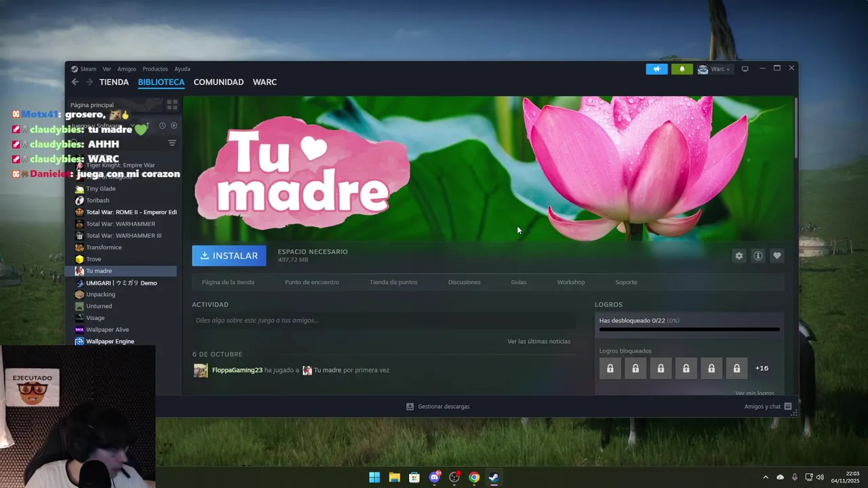Select UMIGARI Demo in library list
The image size is (868, 488).
[x=121, y=283]
